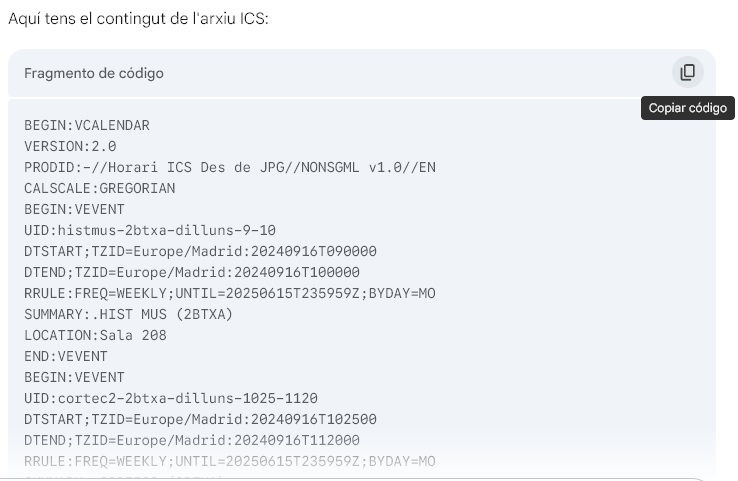The height and width of the screenshot is (481, 738).
Task: Click the "Fragmento de código" header label
Action: [94, 73]
